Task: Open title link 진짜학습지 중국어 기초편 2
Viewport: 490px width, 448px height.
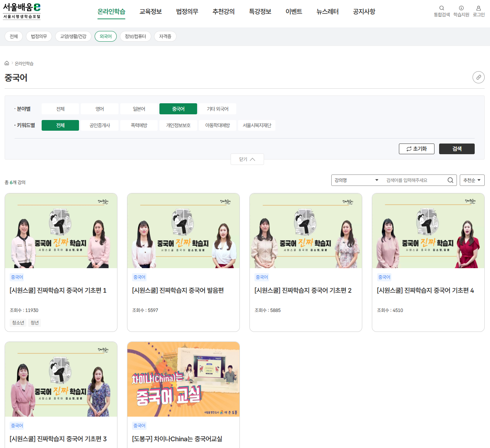Action: pos(303,291)
